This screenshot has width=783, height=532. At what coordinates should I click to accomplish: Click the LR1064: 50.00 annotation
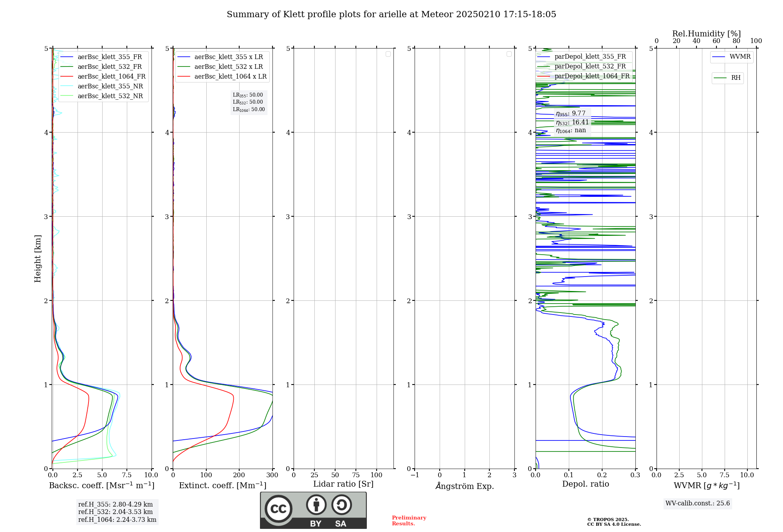[249, 110]
